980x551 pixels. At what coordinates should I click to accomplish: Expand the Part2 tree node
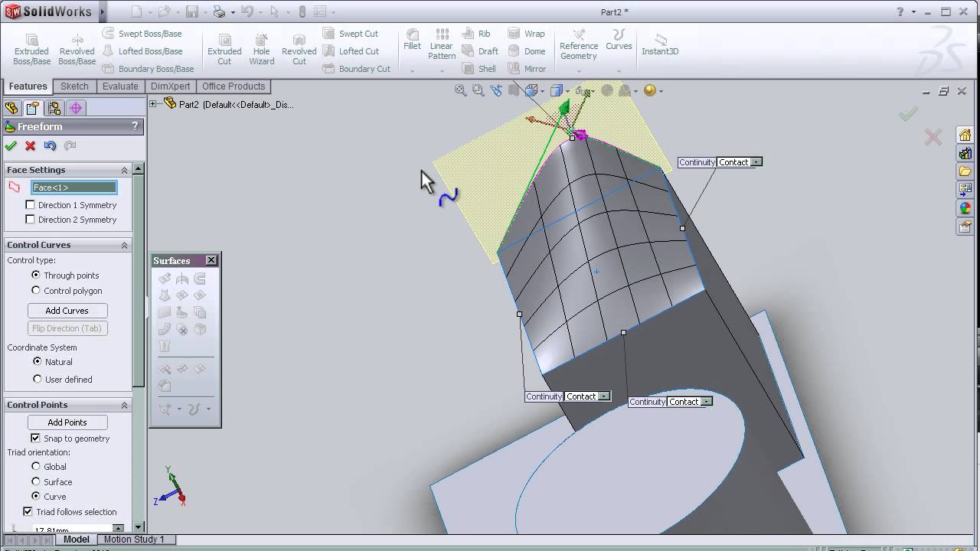(x=153, y=104)
